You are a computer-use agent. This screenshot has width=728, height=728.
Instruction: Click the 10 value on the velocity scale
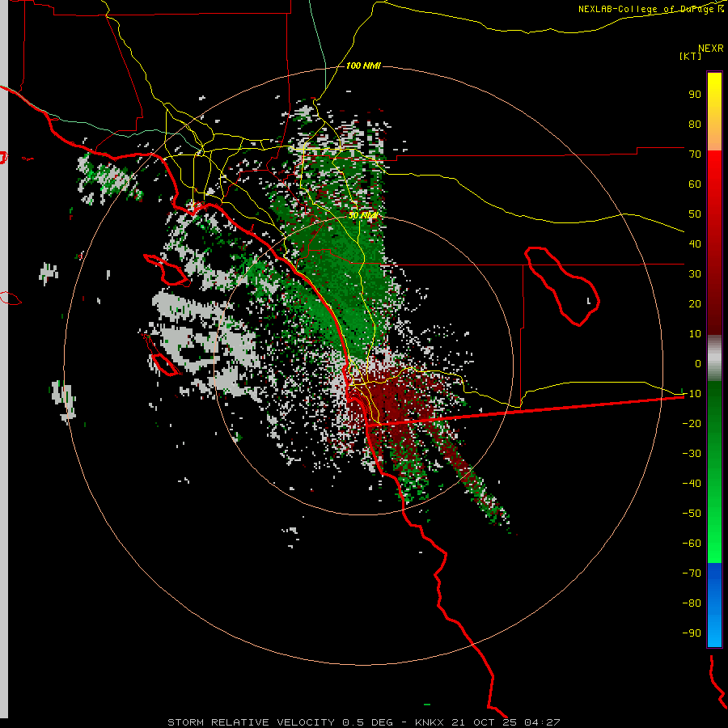coord(695,334)
